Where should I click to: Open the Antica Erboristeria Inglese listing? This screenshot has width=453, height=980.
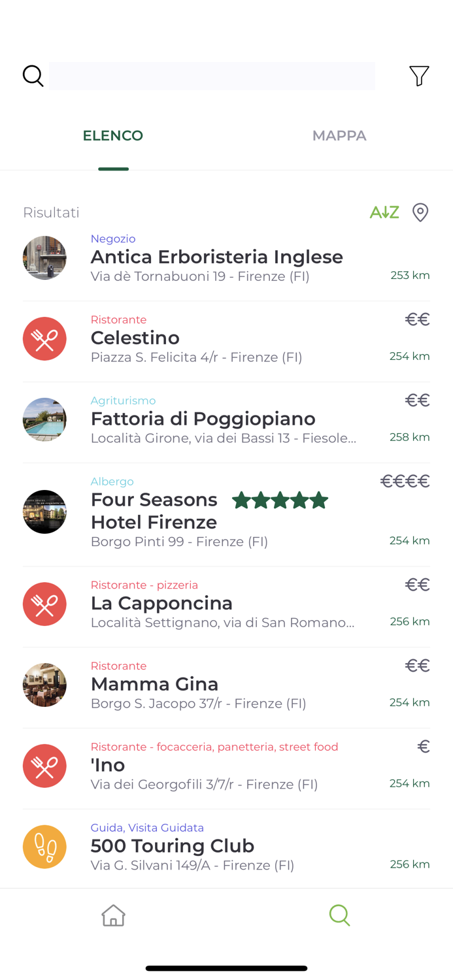pos(216,257)
